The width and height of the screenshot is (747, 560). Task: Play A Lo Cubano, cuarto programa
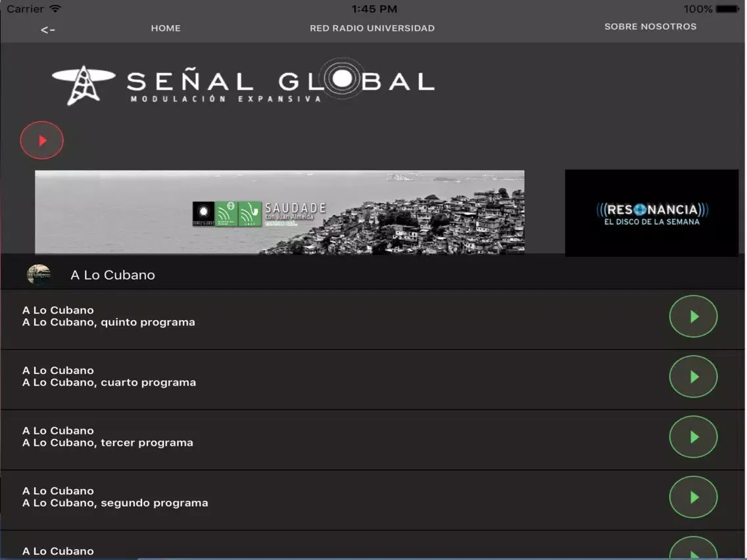click(x=693, y=377)
